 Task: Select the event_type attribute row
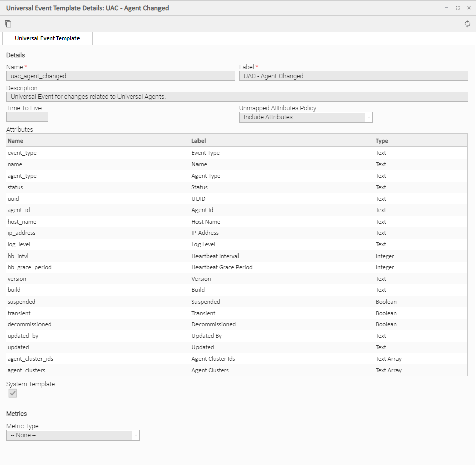(x=22, y=153)
